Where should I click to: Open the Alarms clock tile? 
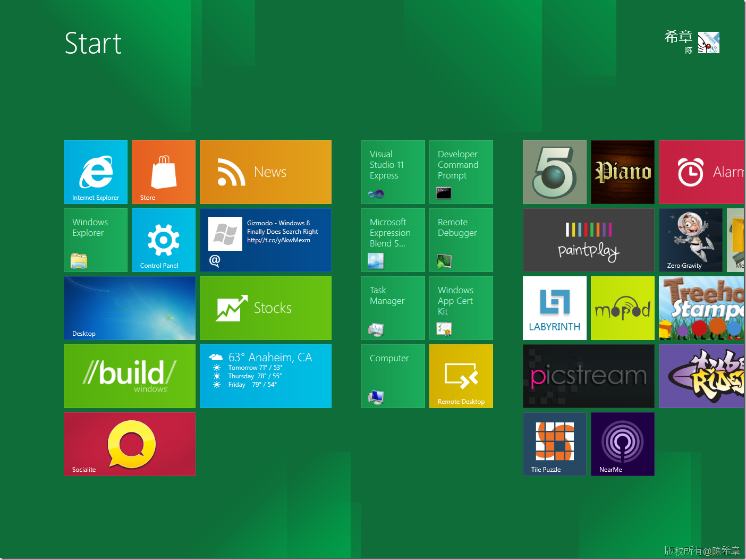(701, 172)
